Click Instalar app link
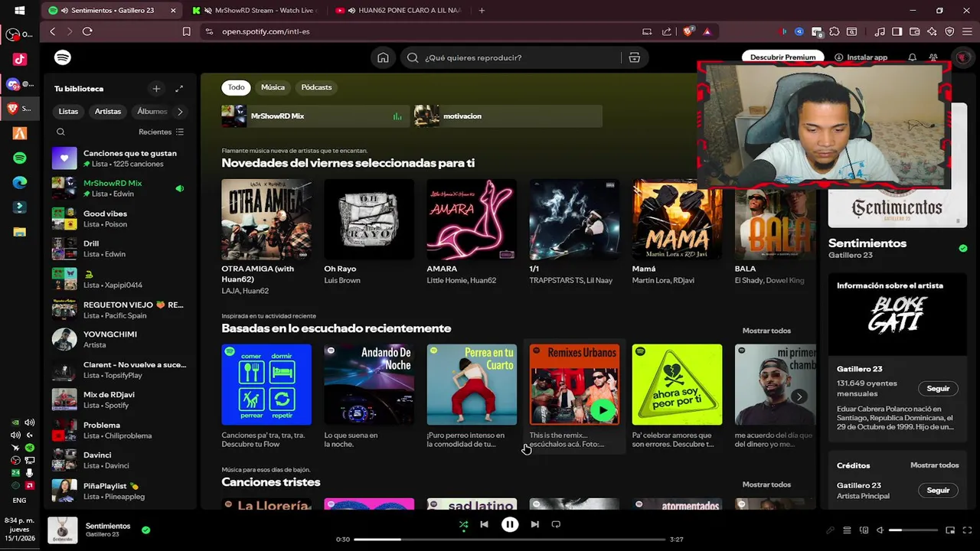The width and height of the screenshot is (980, 551). tap(861, 57)
